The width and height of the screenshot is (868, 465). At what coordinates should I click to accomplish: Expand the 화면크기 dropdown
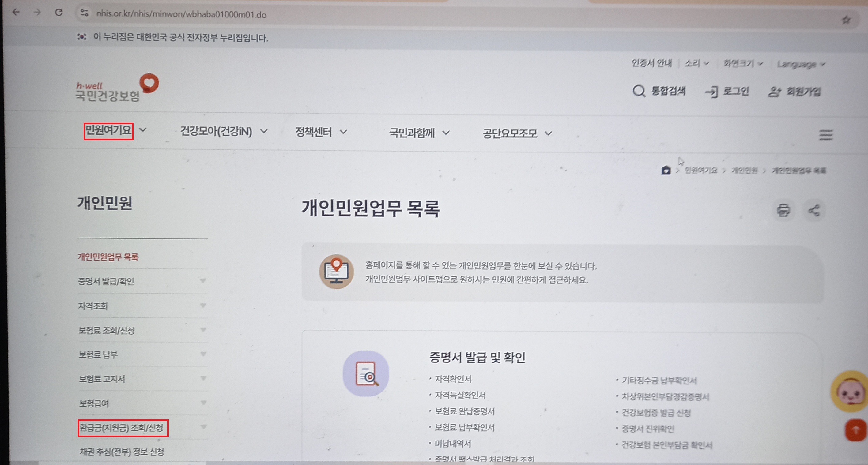743,63
